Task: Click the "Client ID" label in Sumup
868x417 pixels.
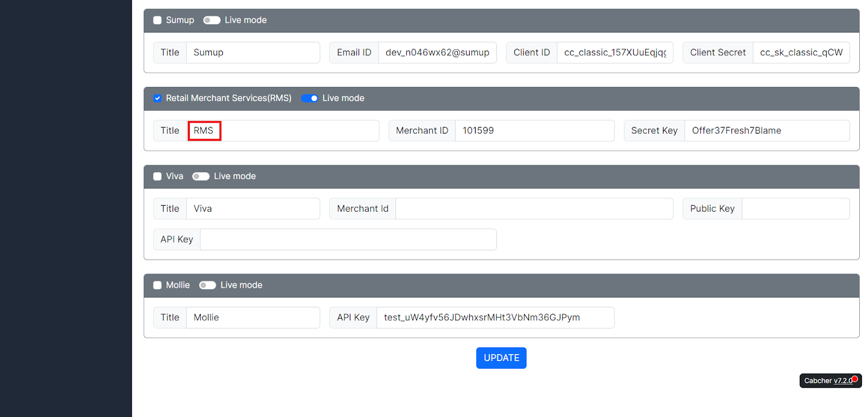Action: coord(532,53)
